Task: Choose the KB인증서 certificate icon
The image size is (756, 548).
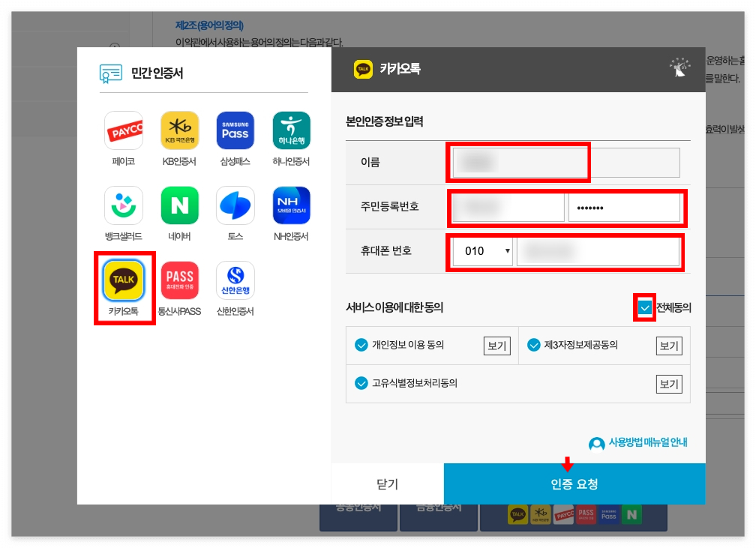Action: 179,130
